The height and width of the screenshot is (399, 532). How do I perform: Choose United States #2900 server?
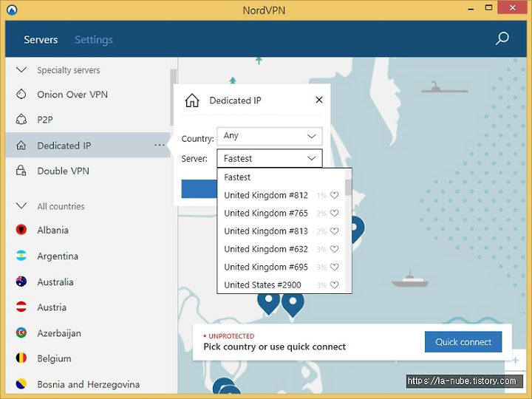pos(281,285)
